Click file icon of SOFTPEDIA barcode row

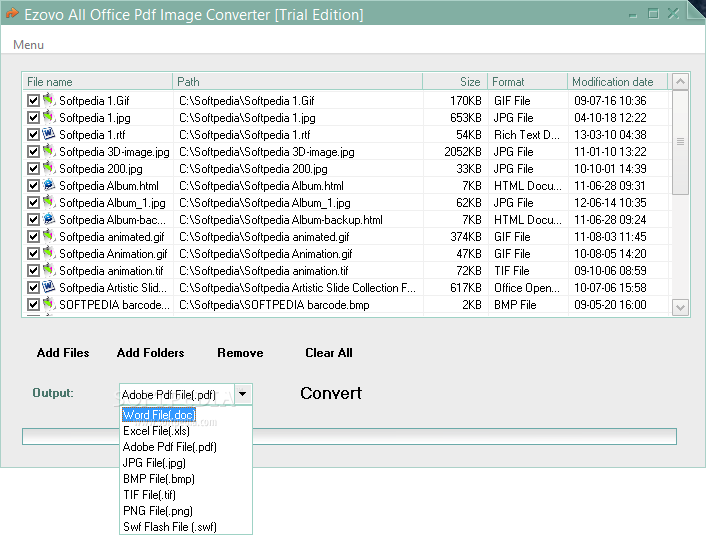tap(49, 304)
